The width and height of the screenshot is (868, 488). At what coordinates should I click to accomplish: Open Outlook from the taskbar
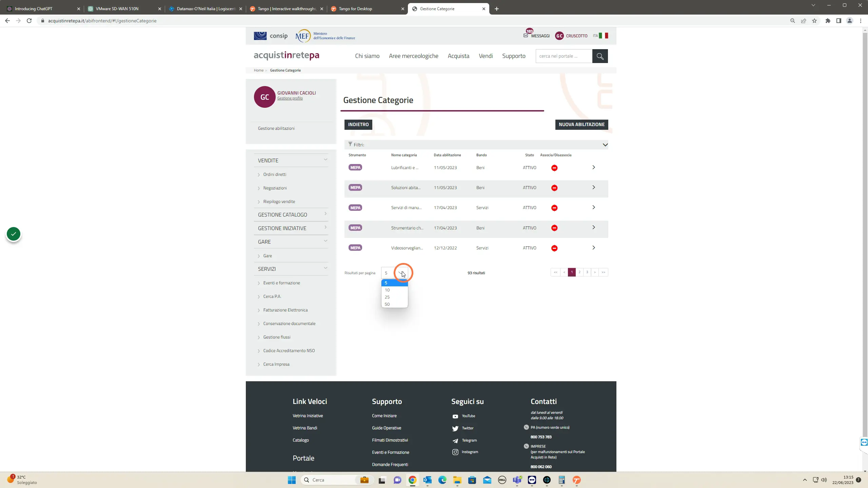pyautogui.click(x=427, y=480)
